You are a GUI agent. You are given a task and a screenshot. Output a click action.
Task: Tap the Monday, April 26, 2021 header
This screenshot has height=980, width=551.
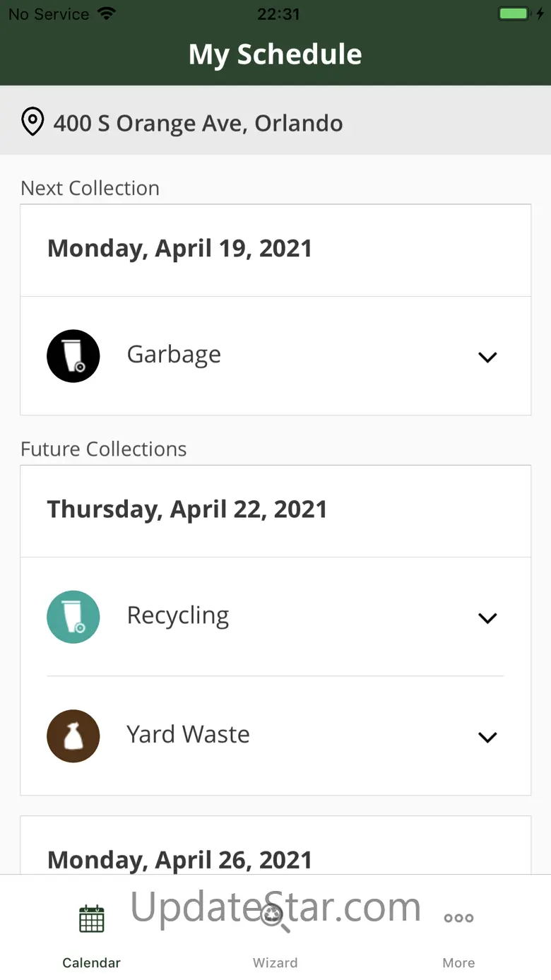[x=179, y=859]
